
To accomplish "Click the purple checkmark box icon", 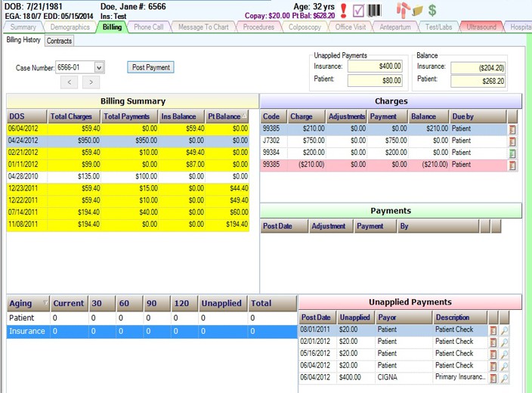I will tap(358, 11).
